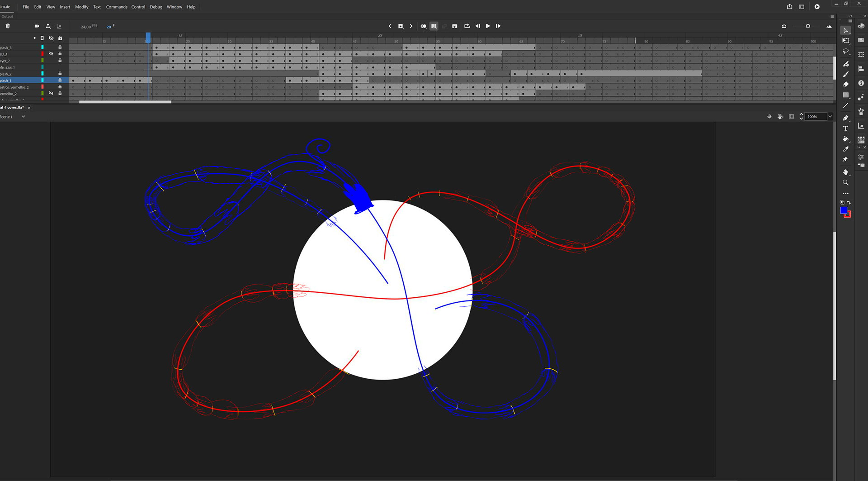This screenshot has width=868, height=481.
Task: Toggle visibility of all layers
Action: [x=51, y=38]
